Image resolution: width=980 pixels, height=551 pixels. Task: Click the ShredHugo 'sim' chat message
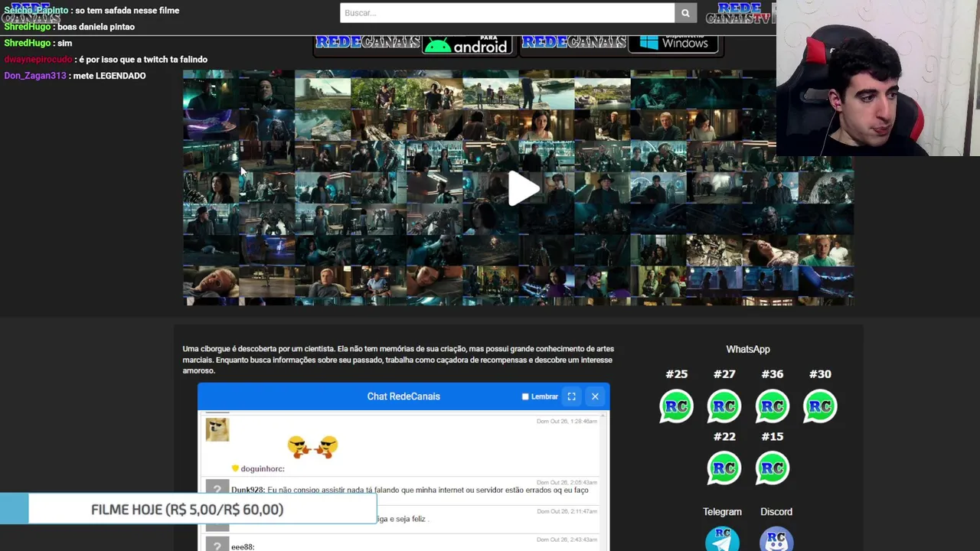(x=38, y=43)
